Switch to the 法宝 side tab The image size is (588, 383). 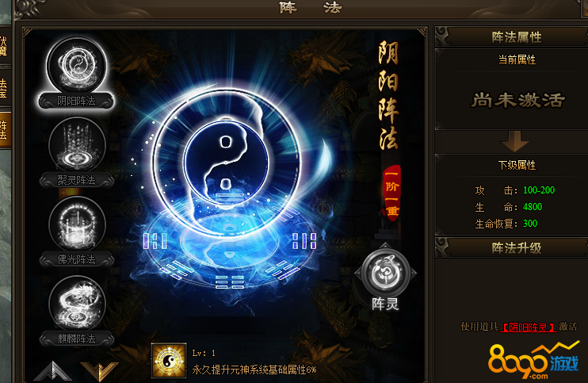[x=4, y=88]
